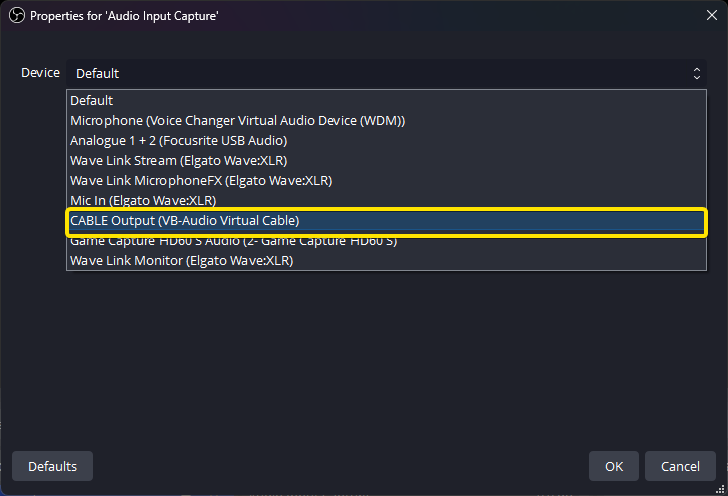The image size is (728, 496).
Task: Choose Microphone (Voice Changer Virtual Audio Device)
Action: pyautogui.click(x=237, y=121)
